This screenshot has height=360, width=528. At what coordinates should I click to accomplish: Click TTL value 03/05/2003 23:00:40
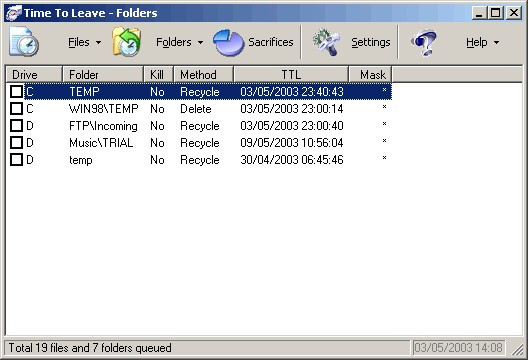click(292, 126)
